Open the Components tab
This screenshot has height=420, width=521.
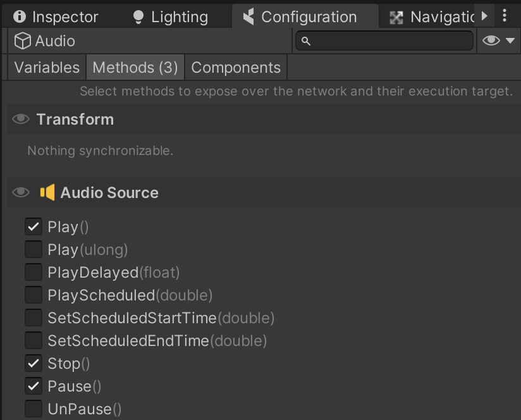236,68
